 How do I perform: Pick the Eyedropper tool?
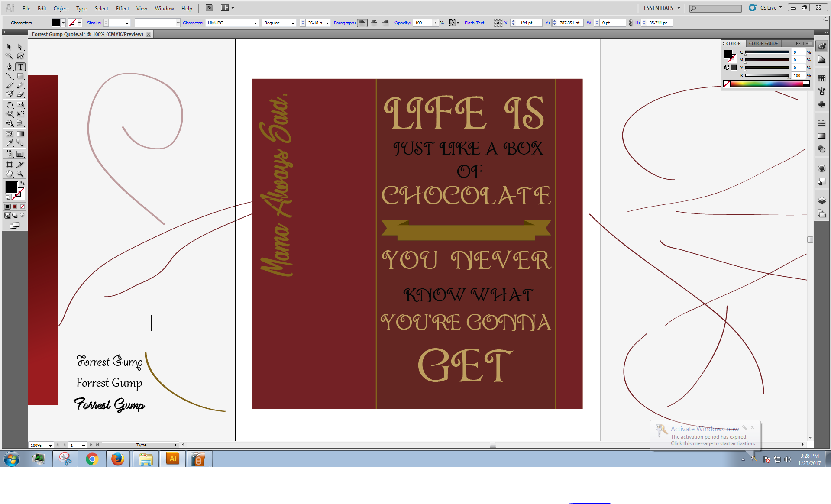(x=9, y=143)
